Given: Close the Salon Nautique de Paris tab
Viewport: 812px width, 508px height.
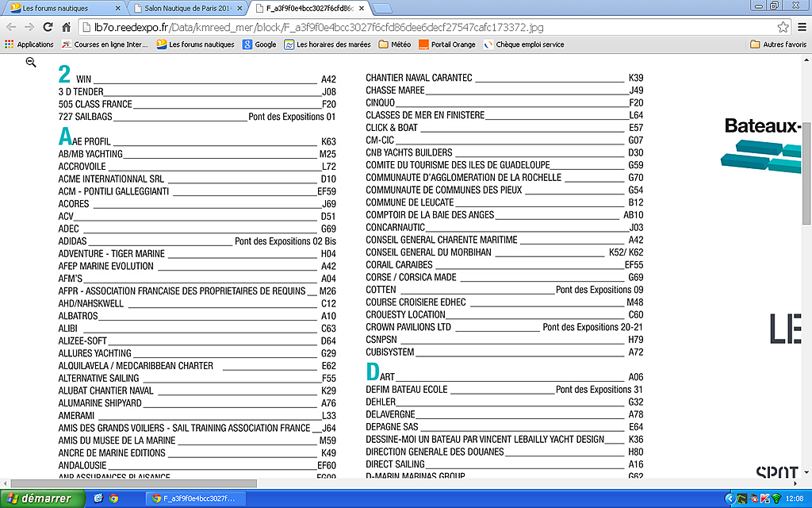Looking at the screenshot, I should click(x=239, y=8).
